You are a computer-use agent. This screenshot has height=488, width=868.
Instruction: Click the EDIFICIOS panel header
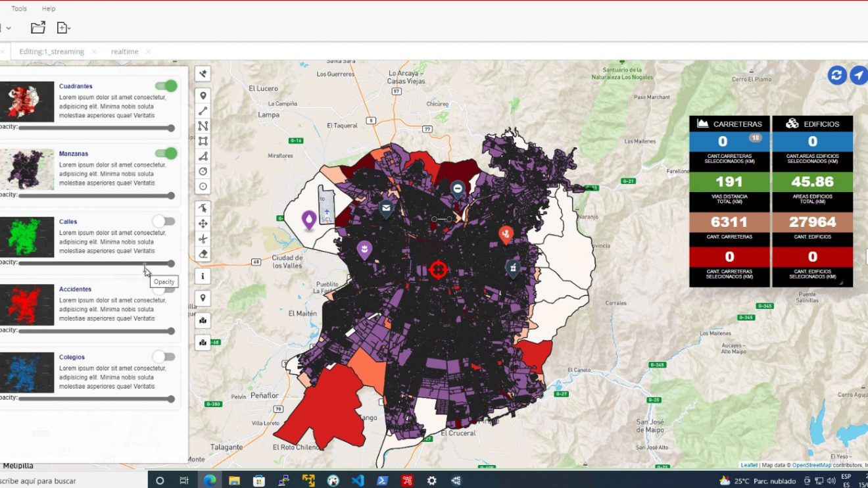[812, 124]
